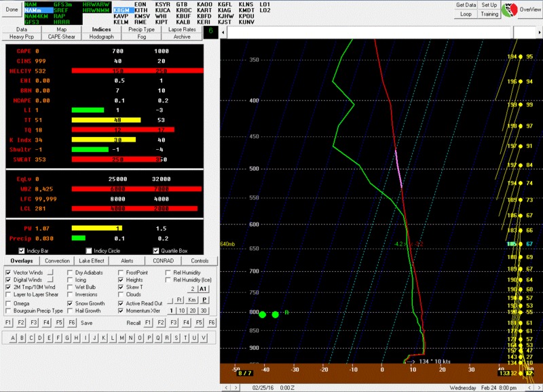This screenshot has height=392, width=543.
Task: Click F5 in the Recall preset group
Action: click(199, 323)
